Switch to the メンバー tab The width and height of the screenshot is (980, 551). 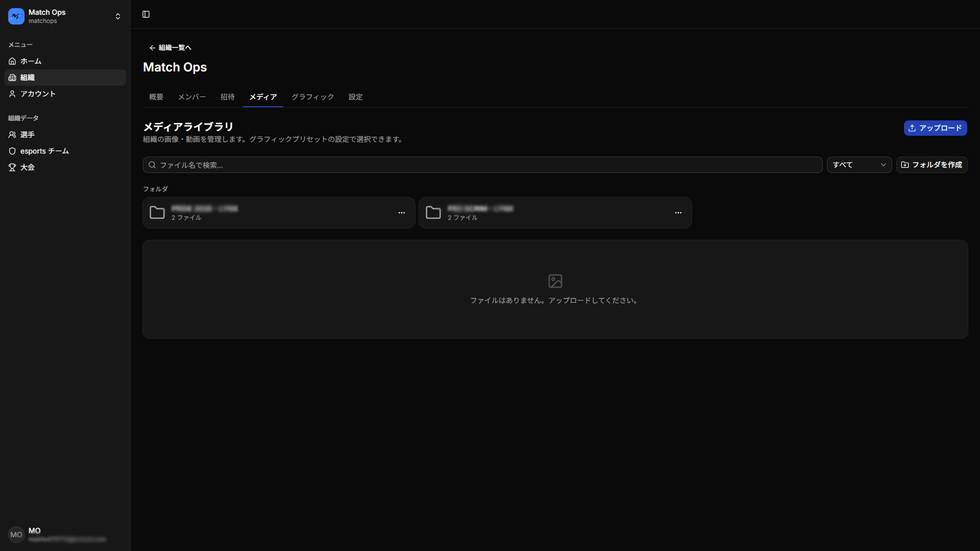click(192, 97)
